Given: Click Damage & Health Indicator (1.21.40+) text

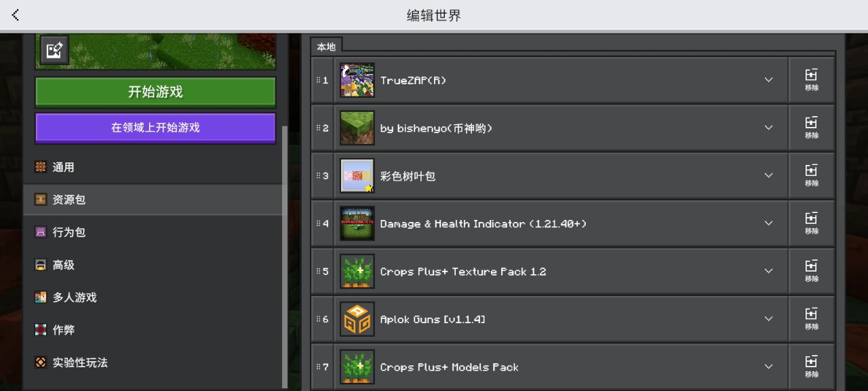Looking at the screenshot, I should (x=484, y=223).
